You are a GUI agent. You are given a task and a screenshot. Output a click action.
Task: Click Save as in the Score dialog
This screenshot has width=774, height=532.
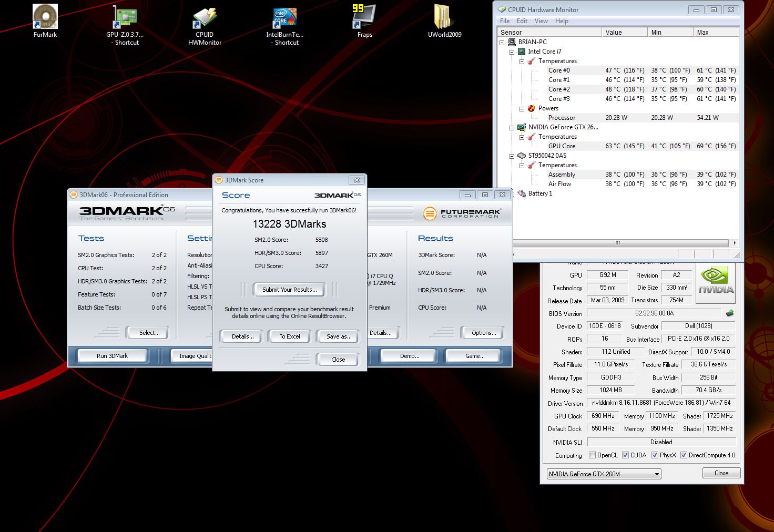point(339,336)
